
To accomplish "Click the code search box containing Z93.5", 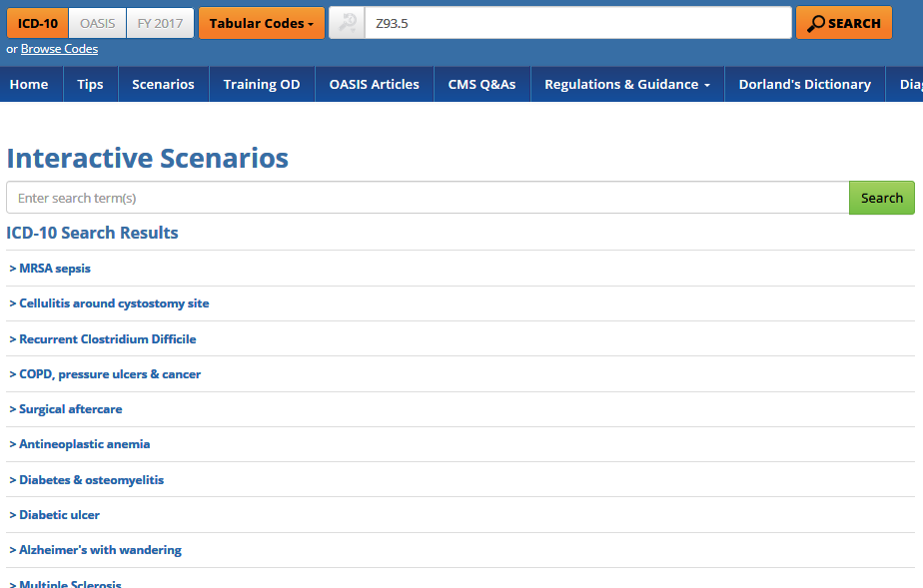I will coord(577,23).
